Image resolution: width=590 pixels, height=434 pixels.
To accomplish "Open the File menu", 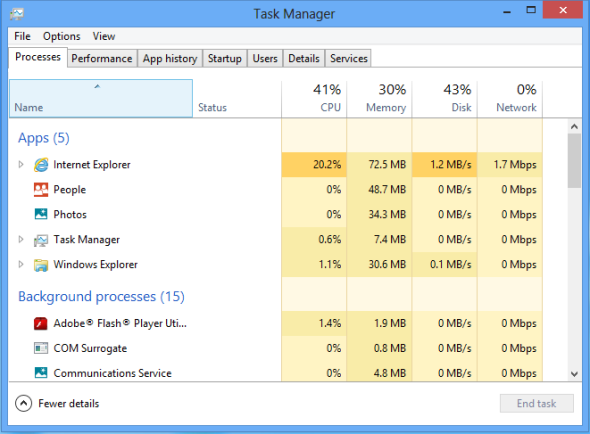I will tap(22, 36).
